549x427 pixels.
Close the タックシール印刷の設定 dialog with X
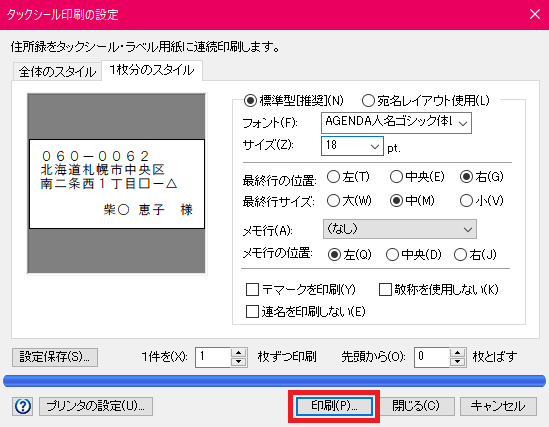[535, 14]
